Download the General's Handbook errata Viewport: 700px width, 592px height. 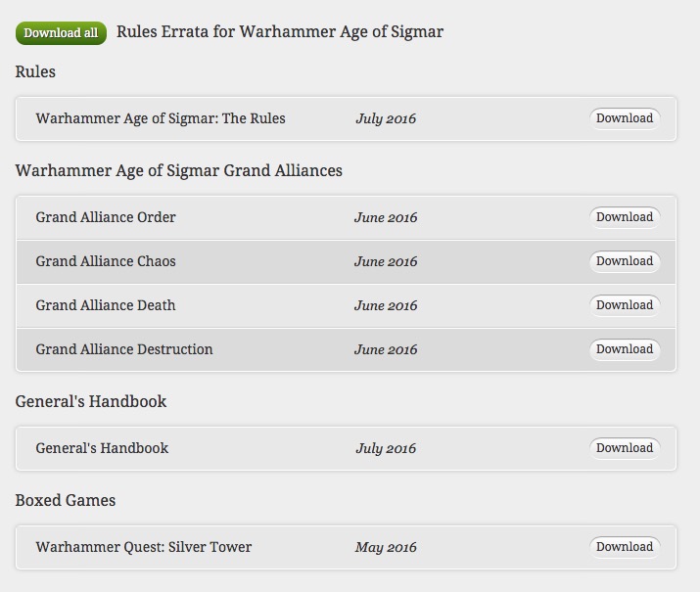pyautogui.click(x=625, y=448)
